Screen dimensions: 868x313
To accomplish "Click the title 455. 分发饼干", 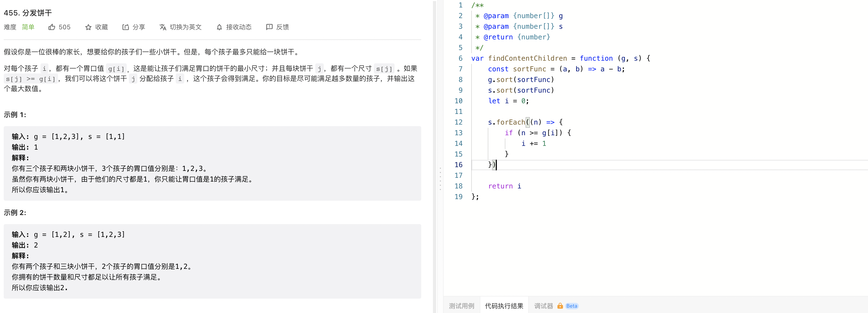I will tap(28, 13).
